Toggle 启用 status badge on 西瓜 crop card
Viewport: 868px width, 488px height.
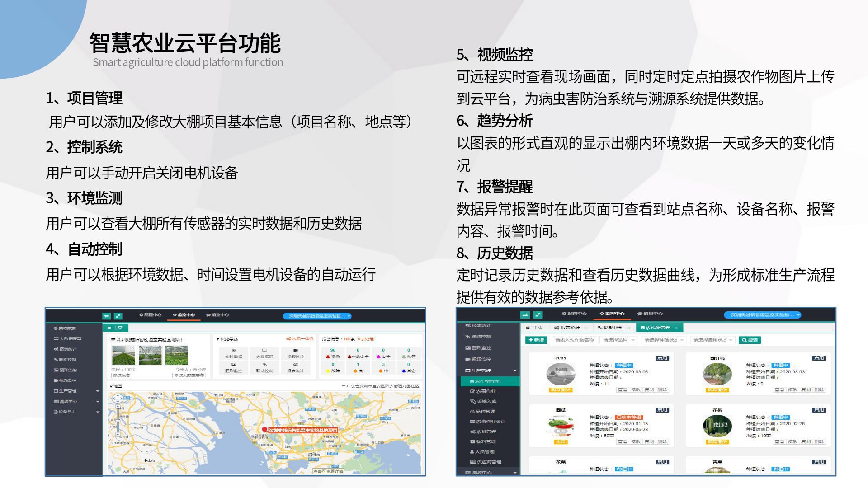[662, 410]
